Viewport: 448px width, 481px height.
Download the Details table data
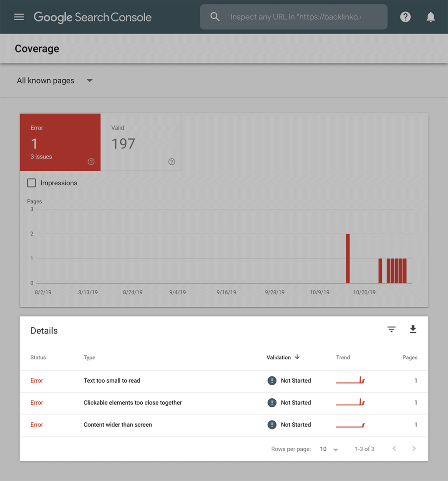pos(413,330)
